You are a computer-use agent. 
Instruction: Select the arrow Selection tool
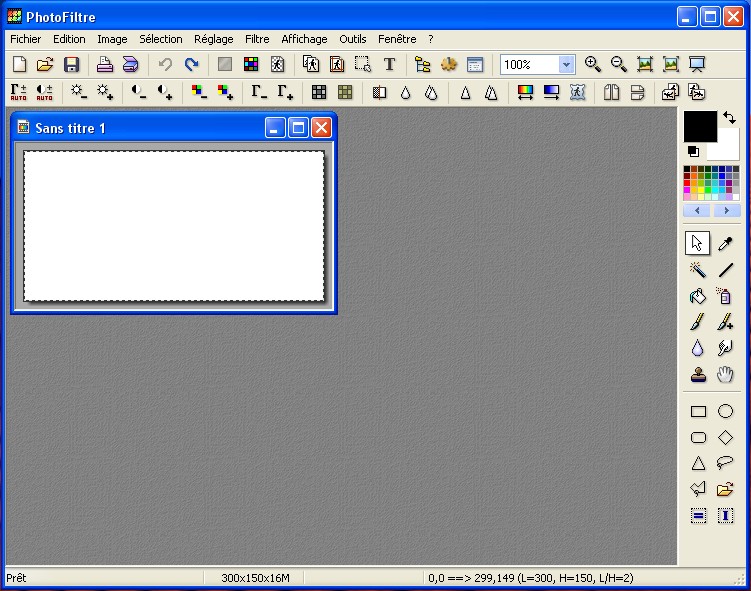(x=697, y=243)
